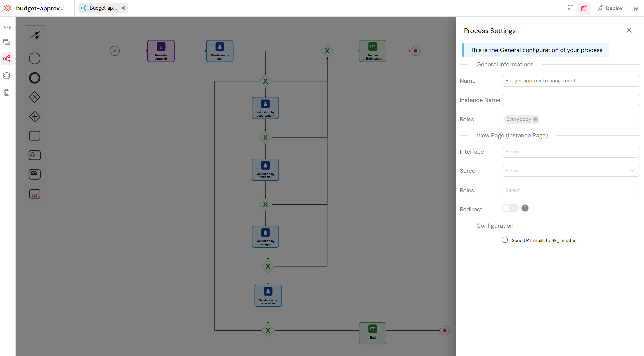The width and height of the screenshot is (644, 356).
Task: Select the start event circle tool
Action: coord(35,58)
